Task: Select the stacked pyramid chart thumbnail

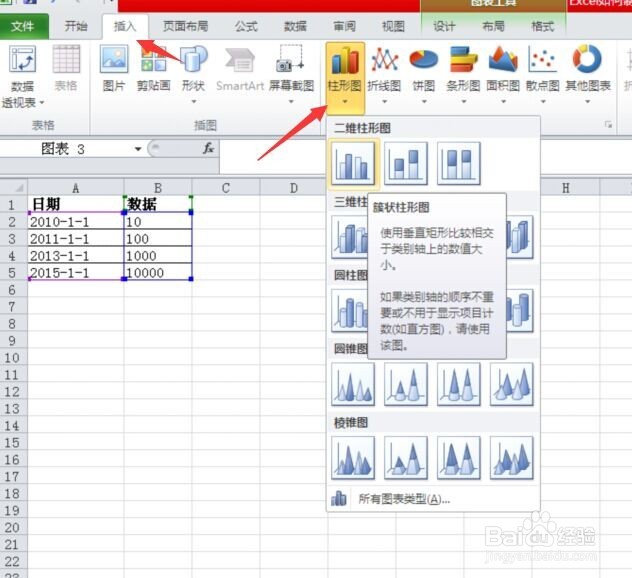Action: coord(406,458)
